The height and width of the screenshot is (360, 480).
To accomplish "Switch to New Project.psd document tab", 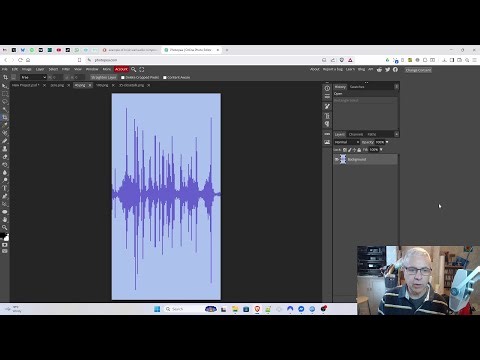I will 26,85.
